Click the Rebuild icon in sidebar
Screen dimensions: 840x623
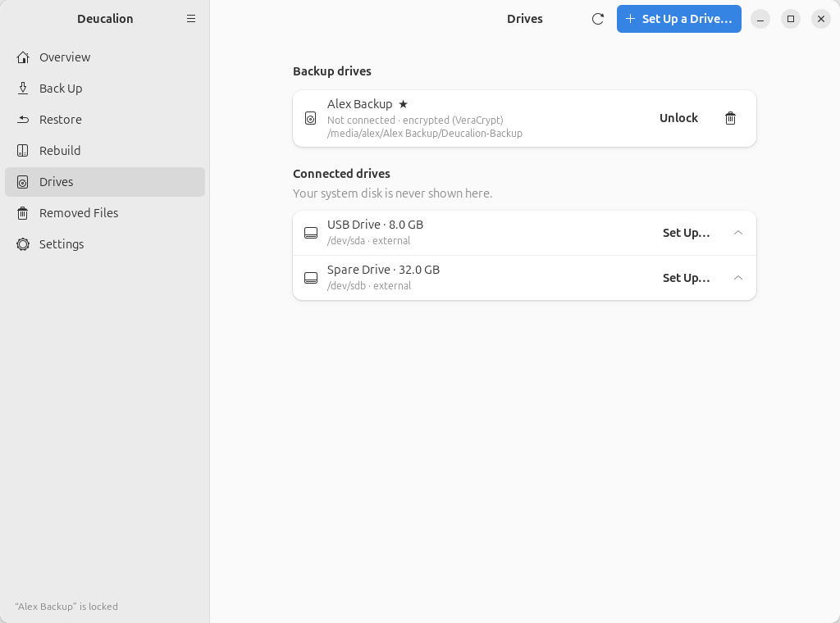coord(22,150)
